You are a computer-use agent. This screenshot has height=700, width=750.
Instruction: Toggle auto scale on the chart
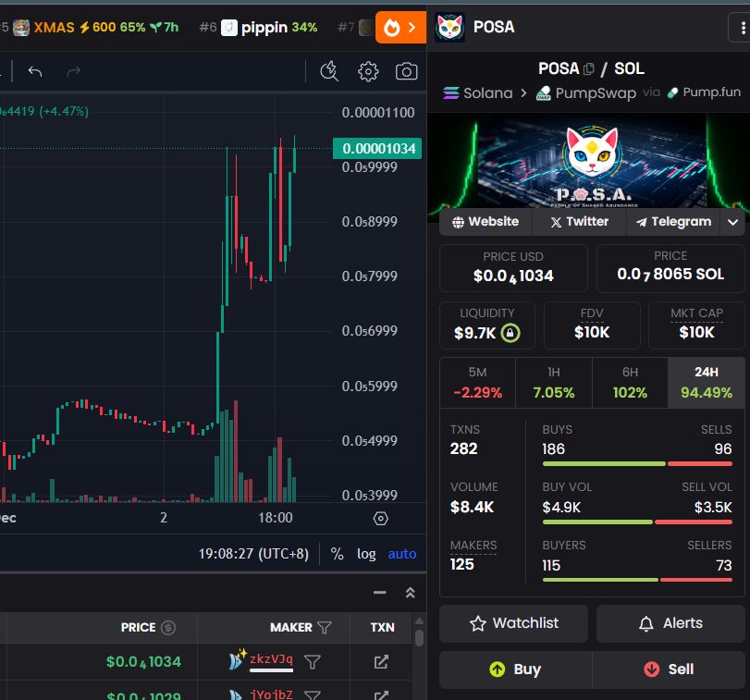(x=401, y=554)
